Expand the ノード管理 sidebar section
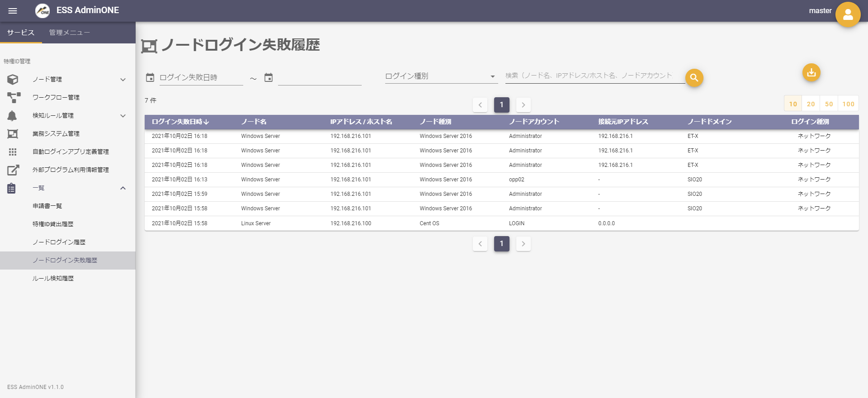 pos(123,80)
